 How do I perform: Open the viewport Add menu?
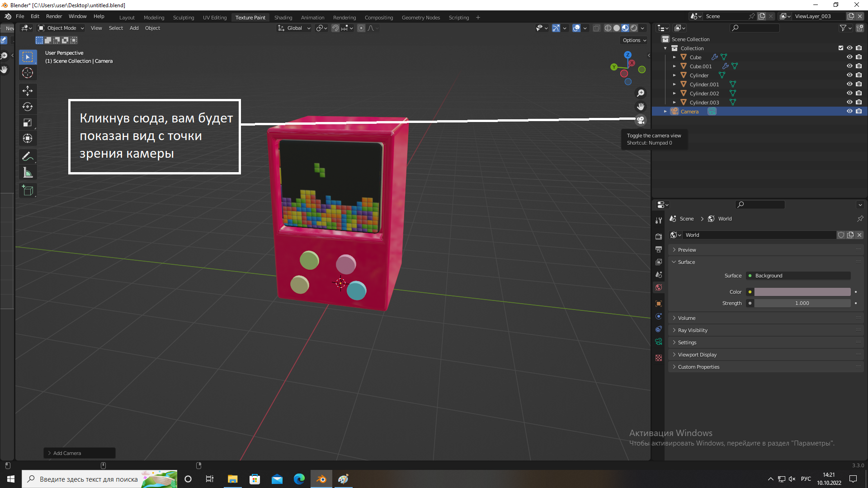pyautogui.click(x=134, y=28)
